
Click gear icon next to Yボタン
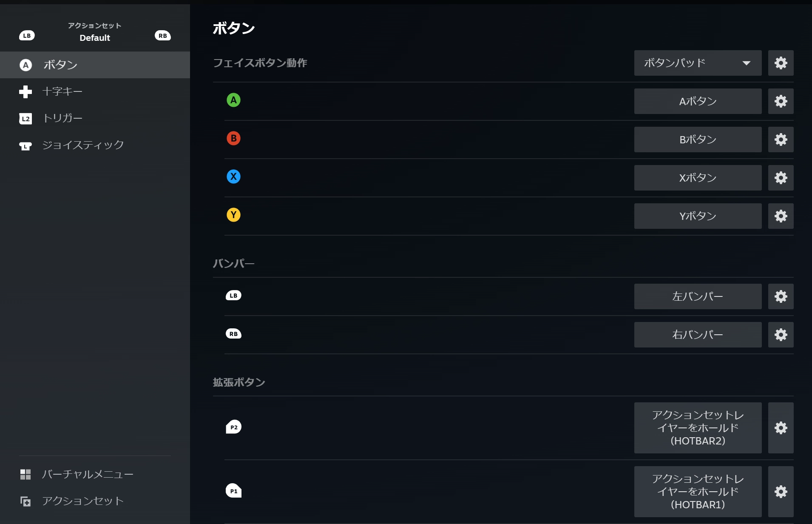781,216
